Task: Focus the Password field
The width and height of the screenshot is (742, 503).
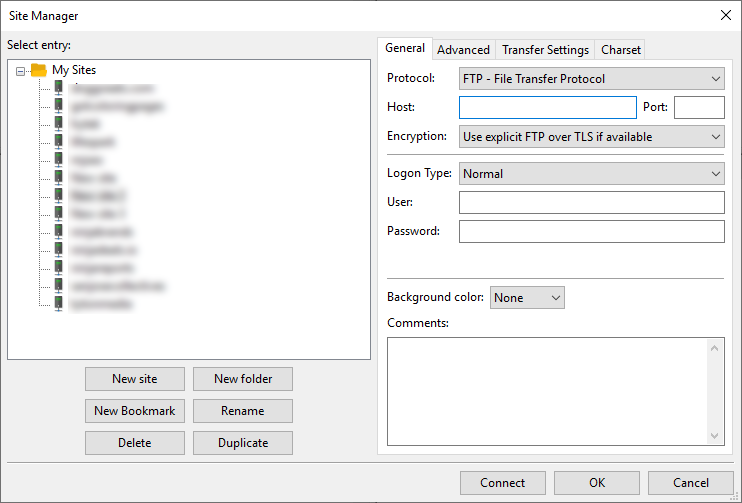Action: 592,231
